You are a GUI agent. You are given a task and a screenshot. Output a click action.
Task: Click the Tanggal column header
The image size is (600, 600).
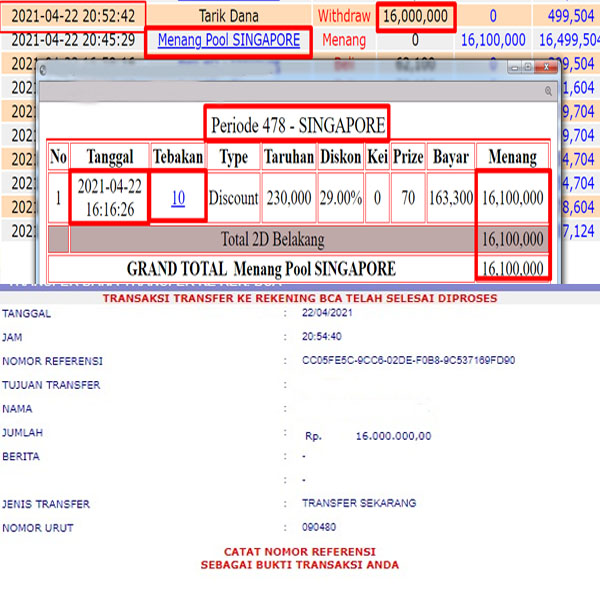110,157
